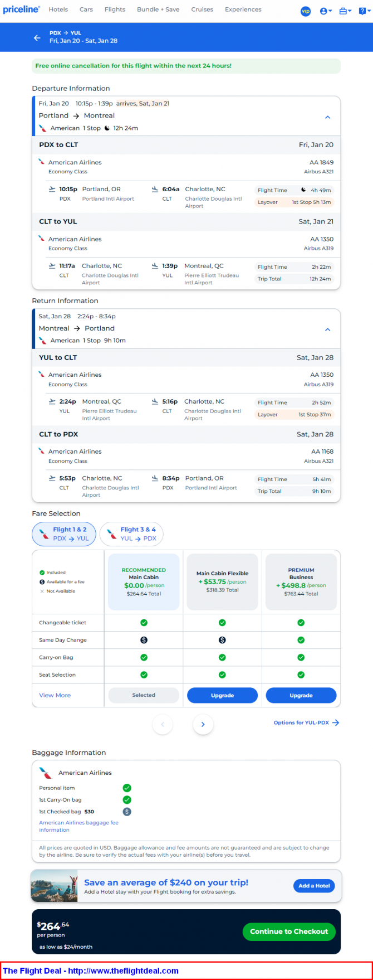Open the help question mark icon
373x980 pixels.
tap(364, 11)
